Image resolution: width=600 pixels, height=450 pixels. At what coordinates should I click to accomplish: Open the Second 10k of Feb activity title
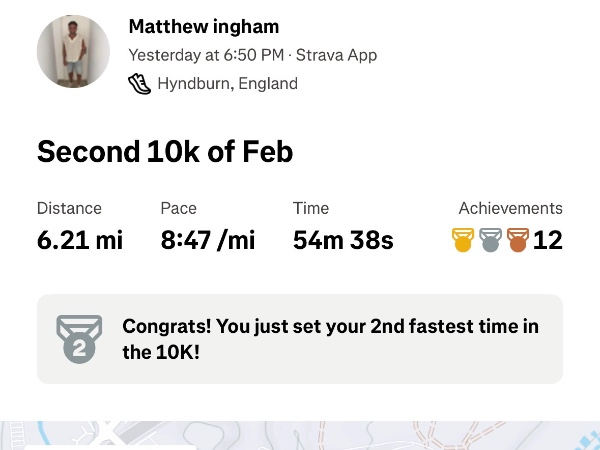tap(165, 152)
